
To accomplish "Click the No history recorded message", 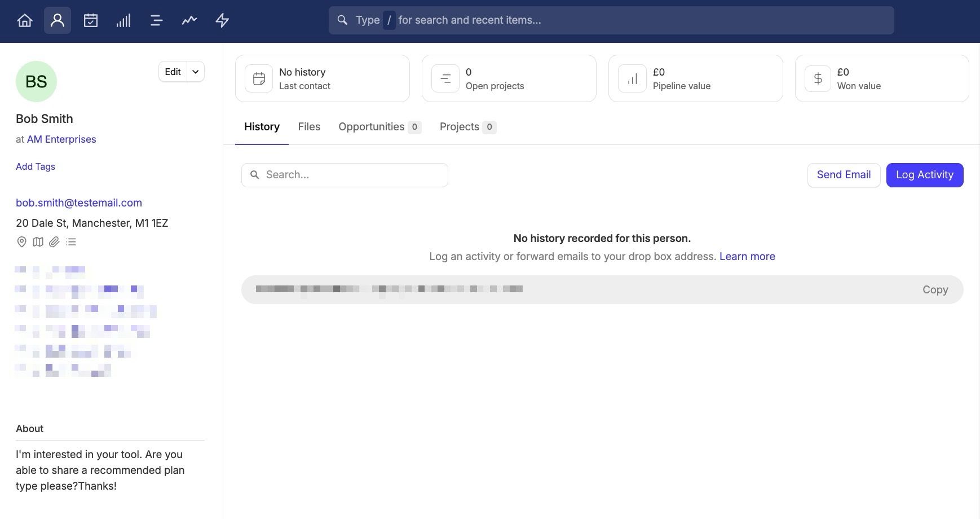I will (602, 238).
